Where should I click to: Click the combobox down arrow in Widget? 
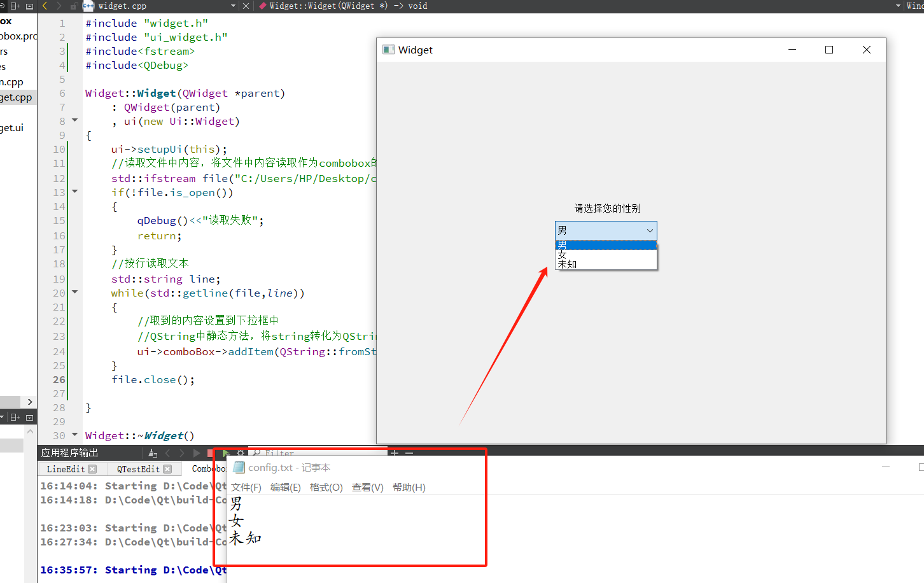(x=650, y=230)
